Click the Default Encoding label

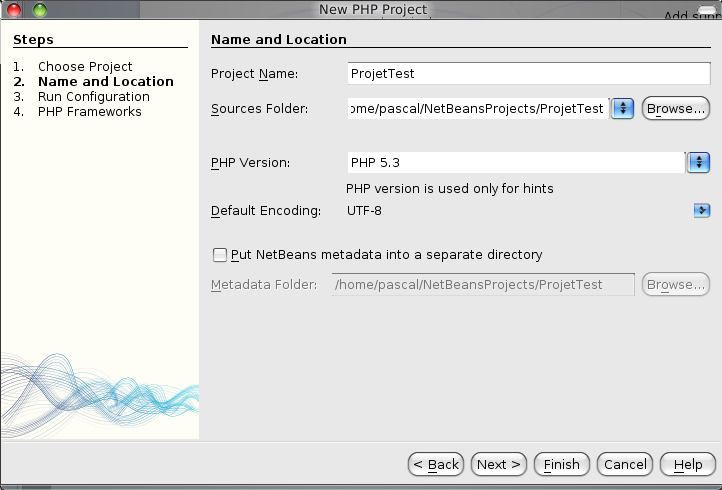click(x=266, y=211)
